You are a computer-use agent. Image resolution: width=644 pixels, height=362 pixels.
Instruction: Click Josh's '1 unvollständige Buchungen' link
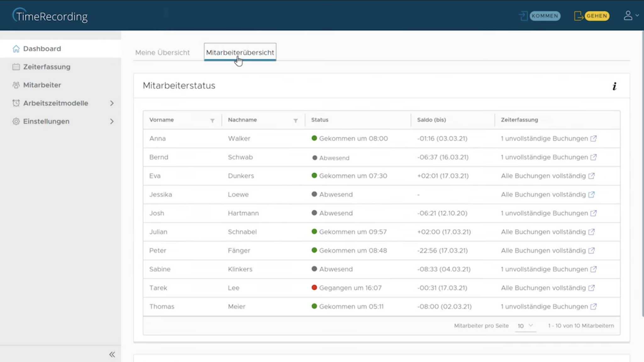pos(544,213)
